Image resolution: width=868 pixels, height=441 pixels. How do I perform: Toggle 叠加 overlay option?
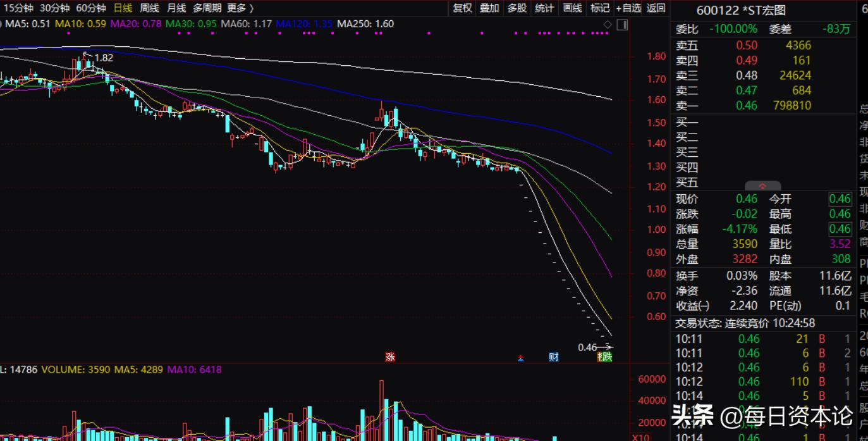pyautogui.click(x=489, y=8)
